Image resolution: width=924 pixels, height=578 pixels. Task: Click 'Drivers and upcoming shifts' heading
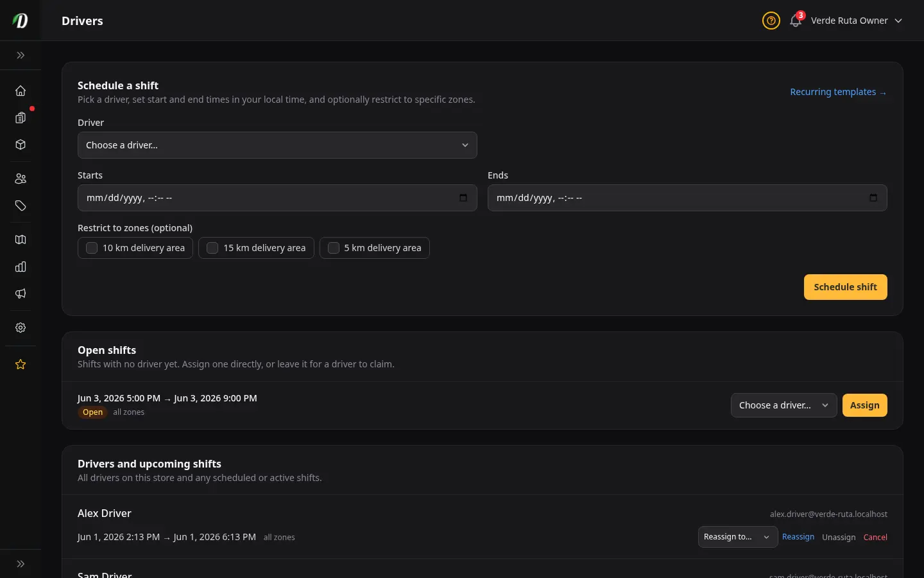point(150,464)
